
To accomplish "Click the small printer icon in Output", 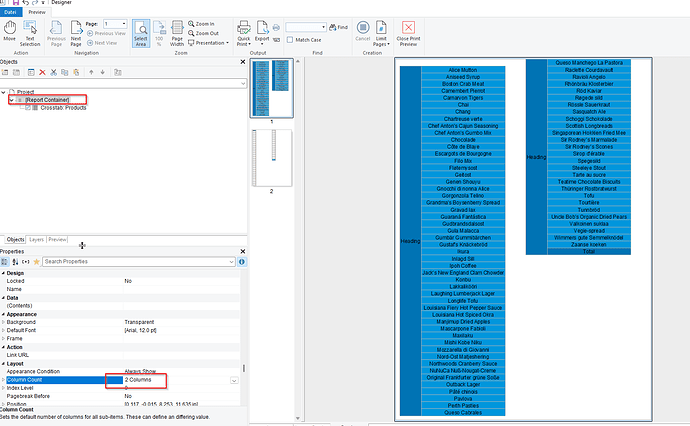I will point(276,27).
